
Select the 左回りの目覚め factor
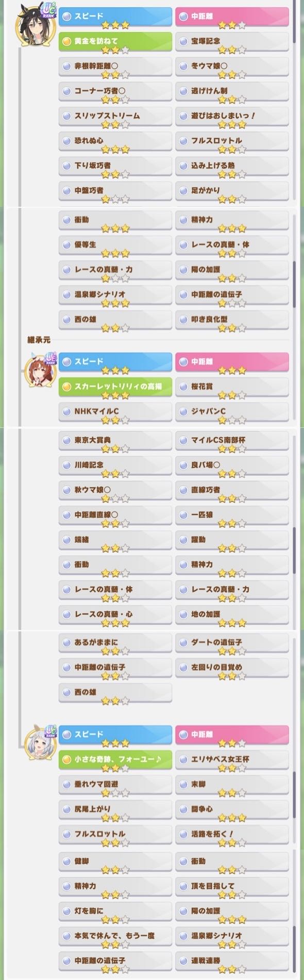(x=232, y=669)
